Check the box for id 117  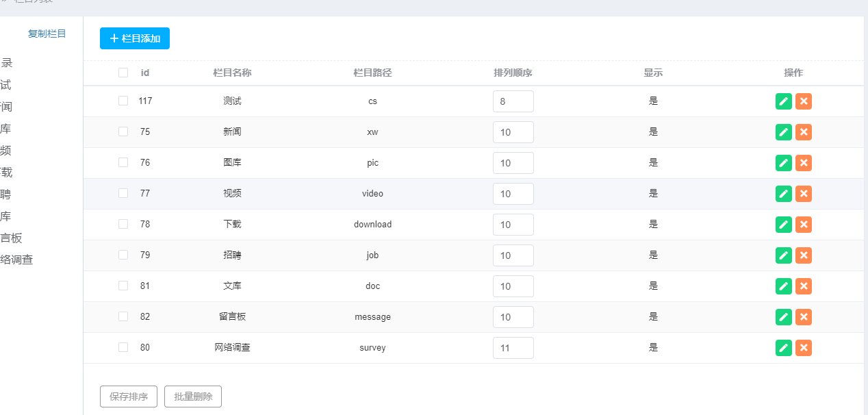[123, 101]
